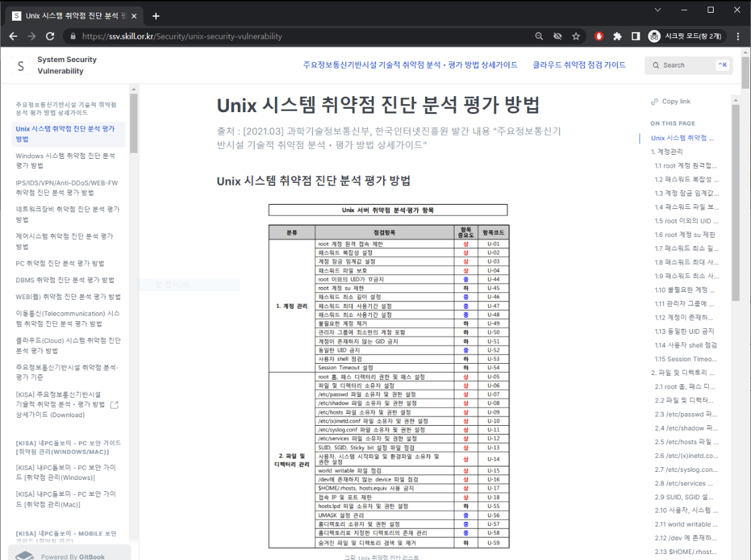This screenshot has height=560, width=751.
Task: Click the page outline scrollbar thumb
Action: tap(736, 203)
